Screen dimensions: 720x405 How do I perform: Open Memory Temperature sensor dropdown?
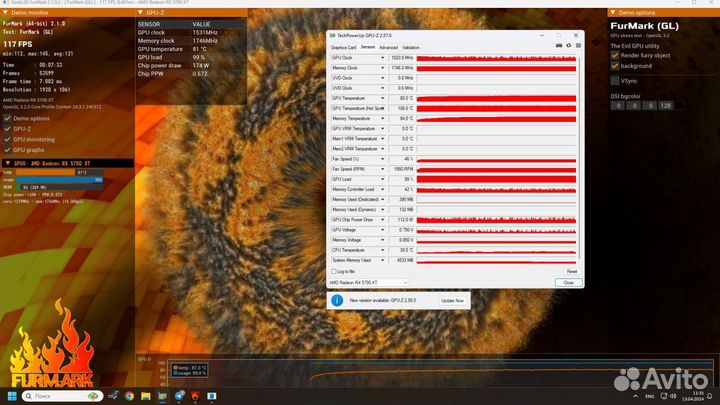382,118
